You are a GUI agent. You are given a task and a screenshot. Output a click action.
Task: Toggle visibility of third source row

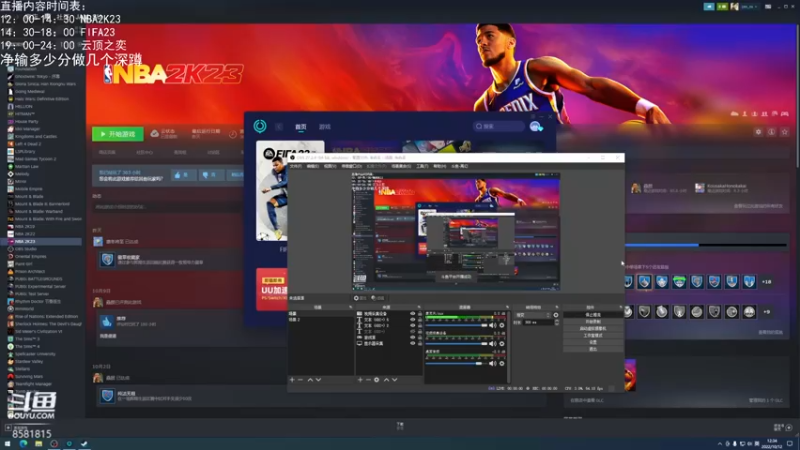pos(413,326)
